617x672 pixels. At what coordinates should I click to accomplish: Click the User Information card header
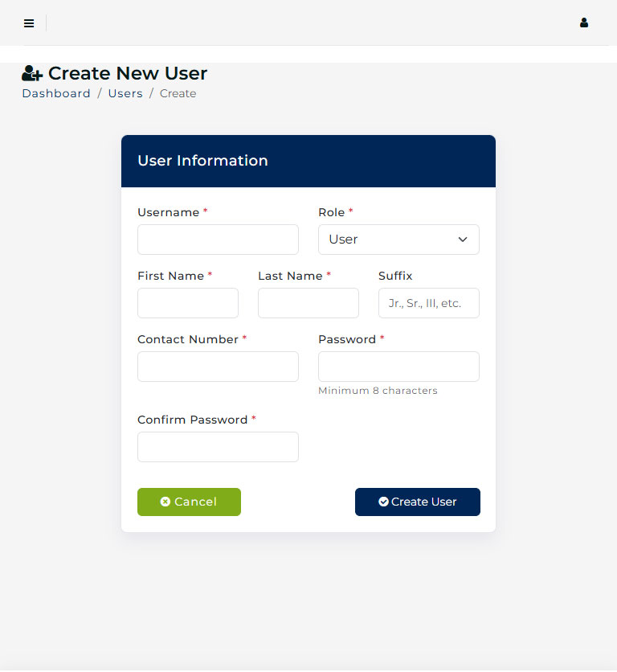(x=308, y=161)
